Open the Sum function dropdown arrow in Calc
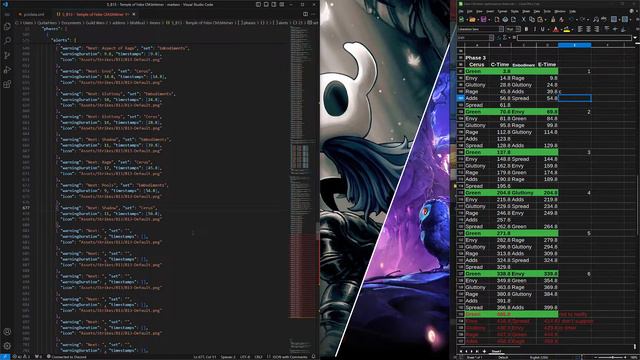The image size is (640, 360). coord(509,38)
